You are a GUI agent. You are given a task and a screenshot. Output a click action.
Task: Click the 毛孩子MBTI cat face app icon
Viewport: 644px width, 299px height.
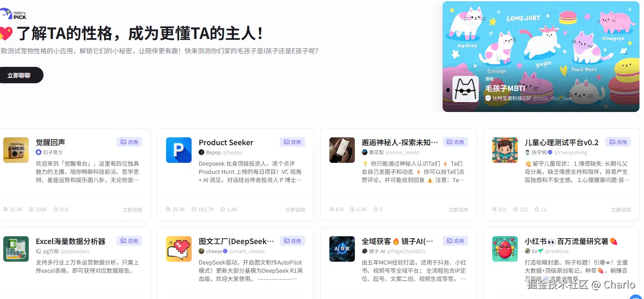465,89
